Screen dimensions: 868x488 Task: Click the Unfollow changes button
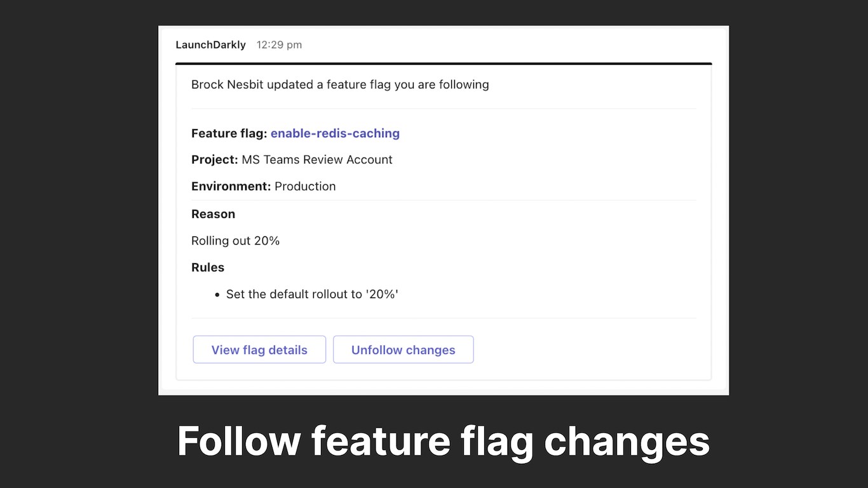point(403,350)
